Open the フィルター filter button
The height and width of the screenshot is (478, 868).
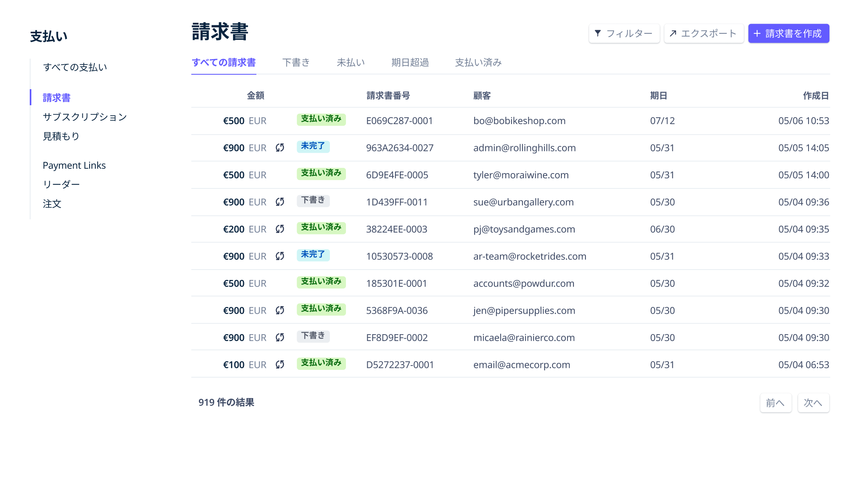[624, 33]
